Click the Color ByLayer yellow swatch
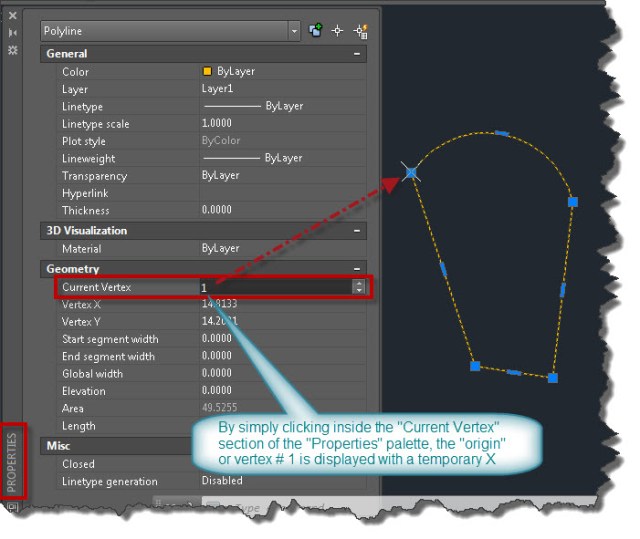This screenshot has width=640, height=539. 207,71
